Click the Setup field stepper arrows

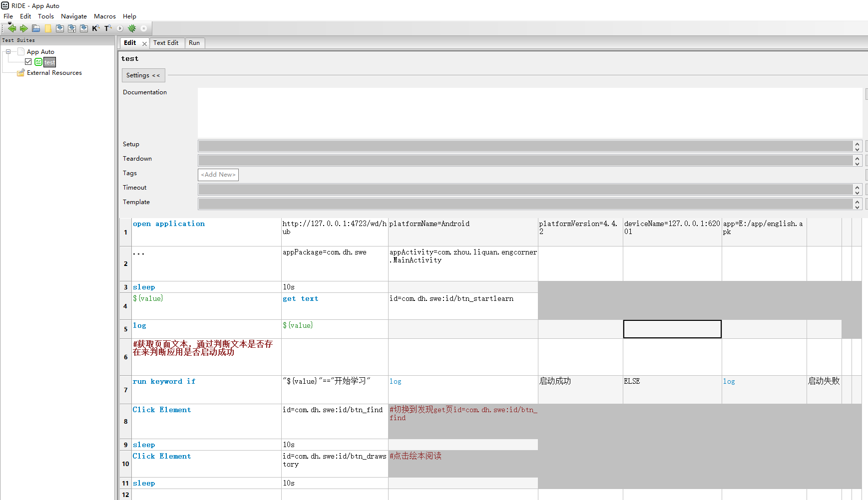(858, 146)
